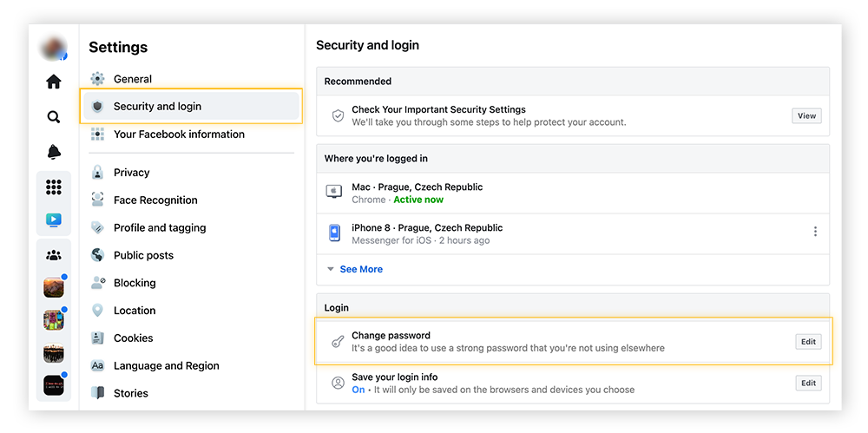Open options for iPhone 8 session
The width and height of the screenshot is (868, 433).
[x=815, y=232]
